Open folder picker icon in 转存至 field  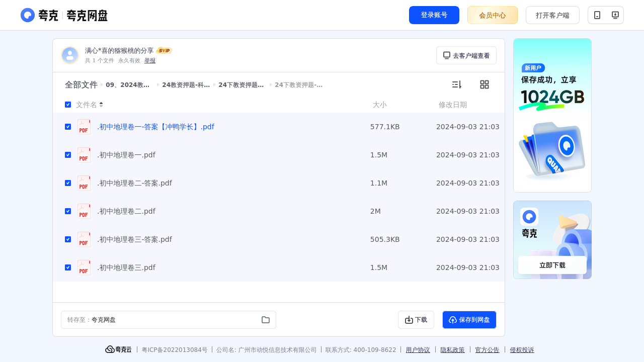(266, 320)
